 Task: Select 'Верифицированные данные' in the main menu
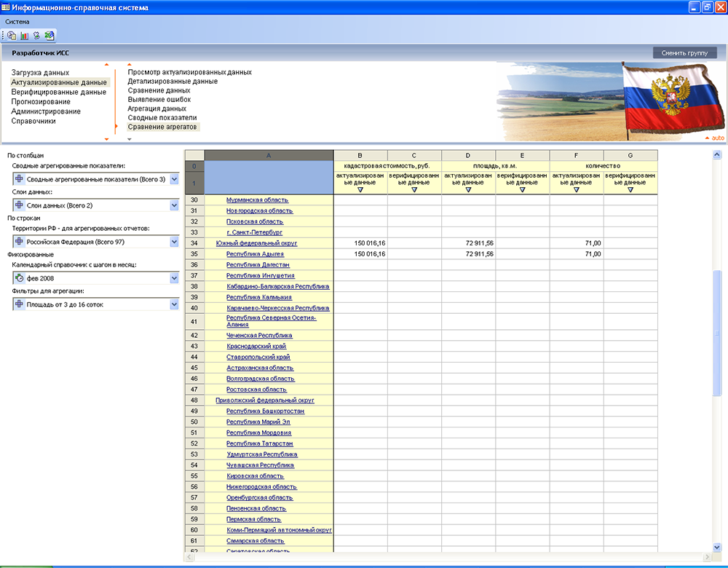[58, 92]
